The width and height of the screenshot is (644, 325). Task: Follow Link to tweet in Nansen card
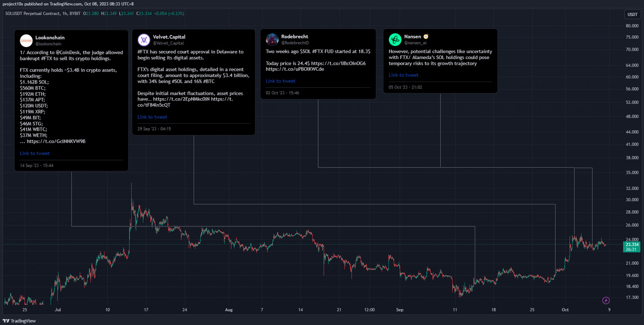click(404, 75)
